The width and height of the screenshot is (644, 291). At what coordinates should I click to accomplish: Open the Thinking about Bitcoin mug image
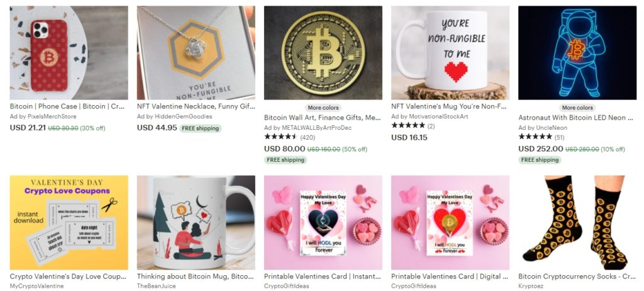196,223
